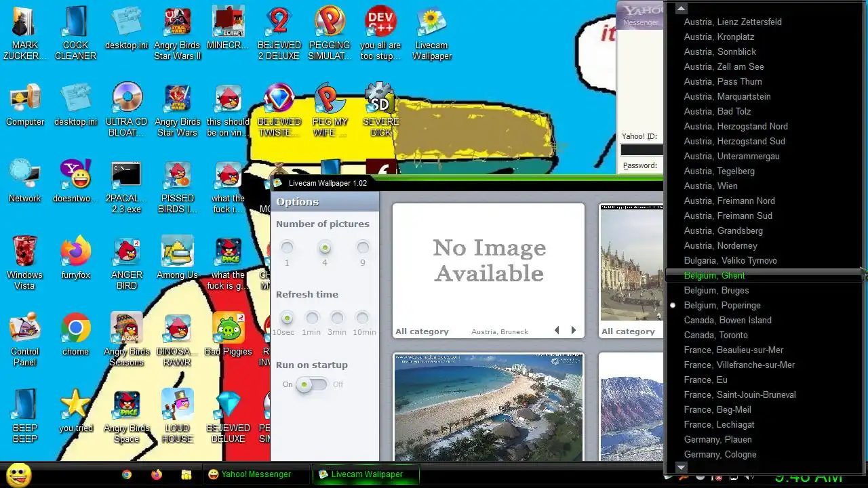Select the 10min refresh time

point(363,318)
